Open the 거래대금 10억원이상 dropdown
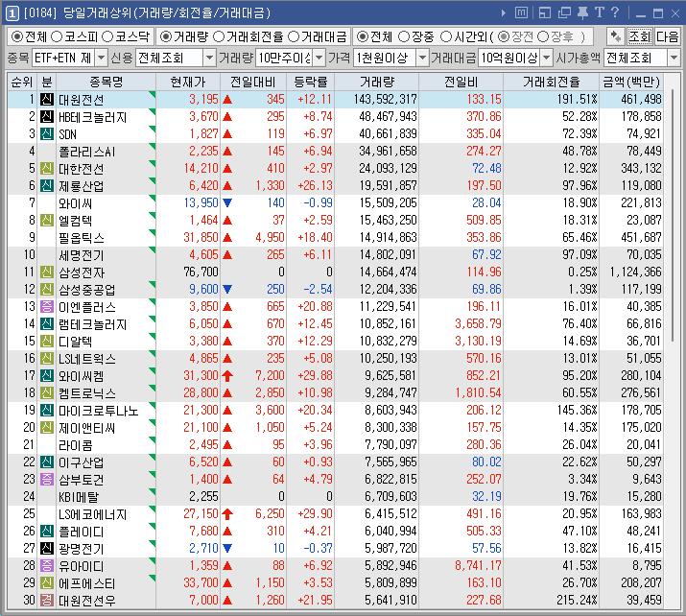The image size is (686, 616). click(x=547, y=58)
